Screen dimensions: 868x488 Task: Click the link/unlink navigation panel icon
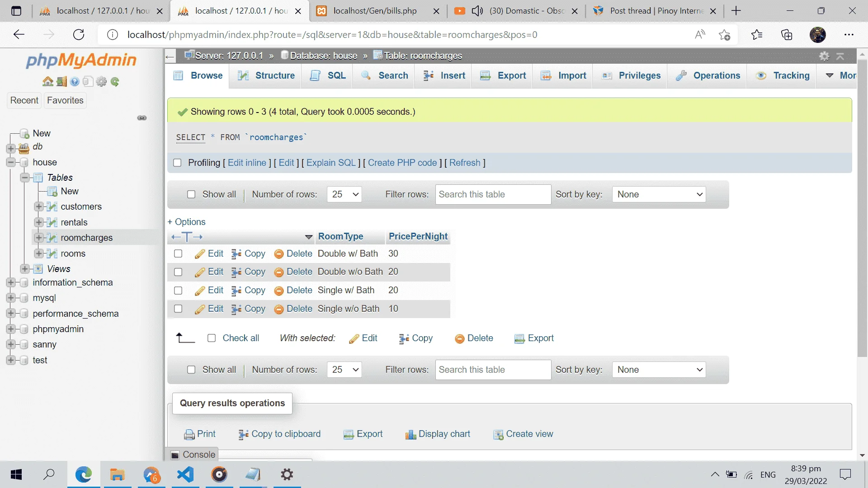pyautogui.click(x=142, y=118)
